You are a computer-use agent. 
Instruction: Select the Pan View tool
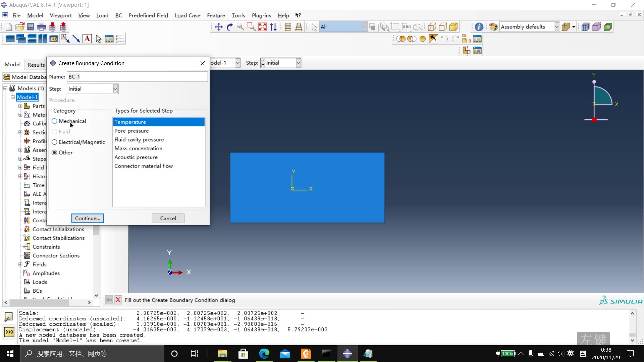(x=219, y=27)
